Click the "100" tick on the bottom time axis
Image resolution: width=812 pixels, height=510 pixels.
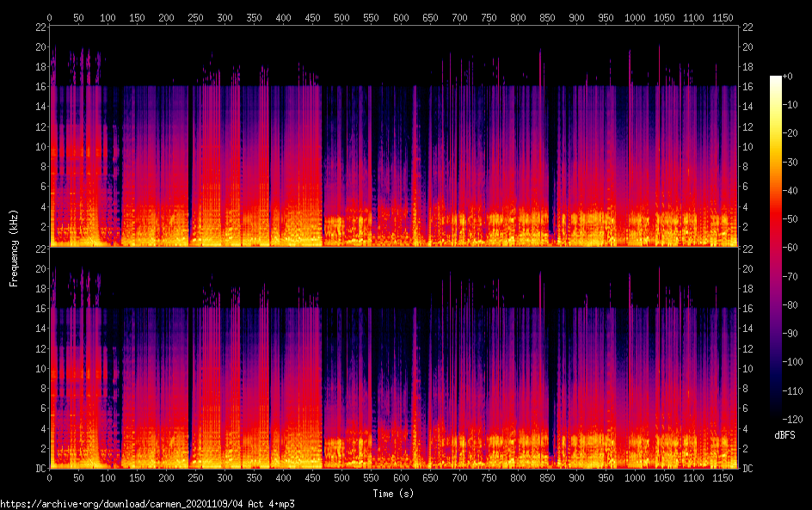point(108,478)
